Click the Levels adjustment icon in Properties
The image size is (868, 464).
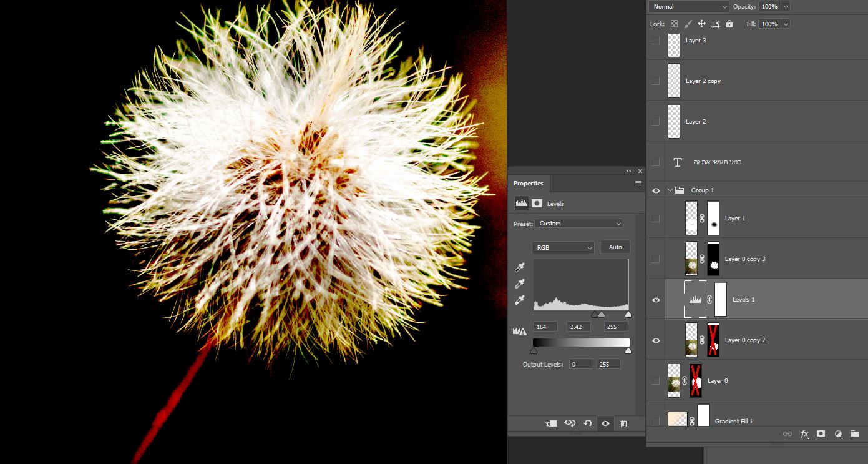522,204
